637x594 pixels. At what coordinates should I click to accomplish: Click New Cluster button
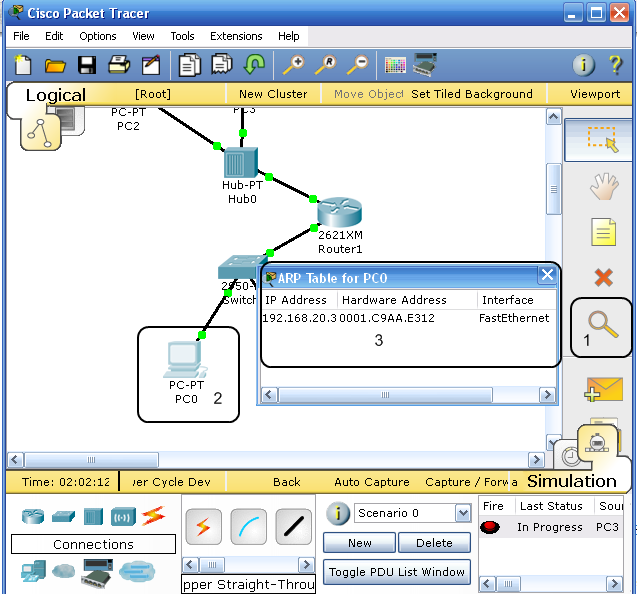tap(273, 94)
